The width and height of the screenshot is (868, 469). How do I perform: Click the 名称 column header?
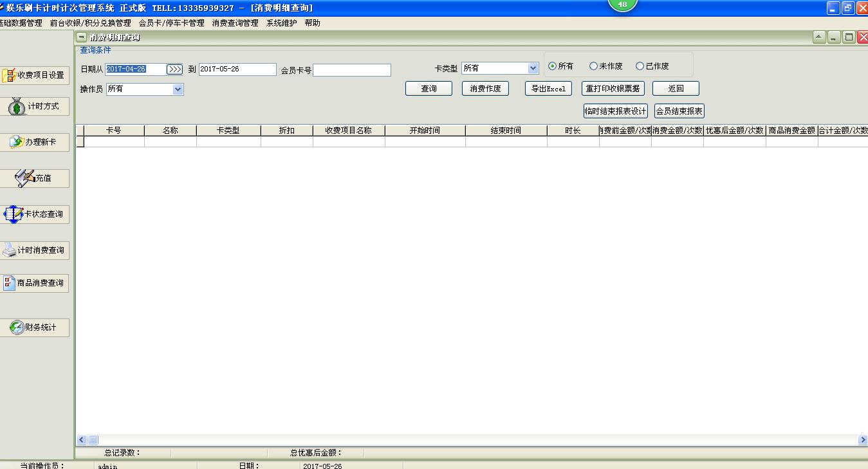tap(171, 131)
